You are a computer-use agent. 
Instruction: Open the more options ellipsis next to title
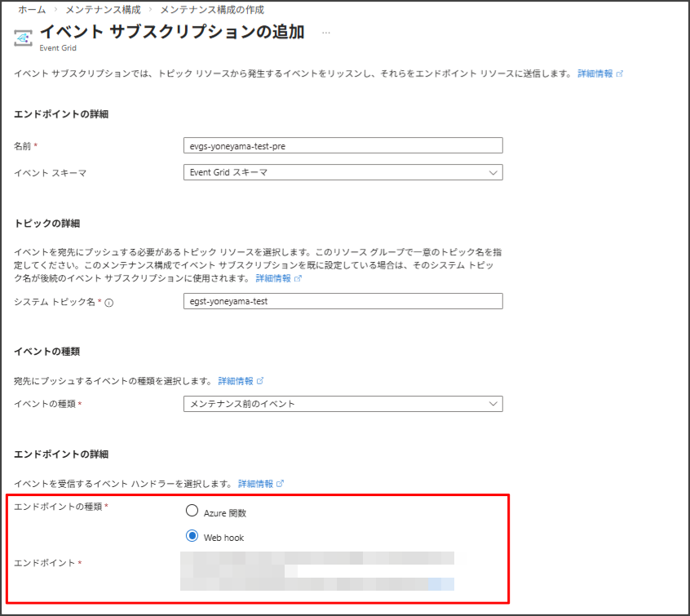(x=326, y=33)
